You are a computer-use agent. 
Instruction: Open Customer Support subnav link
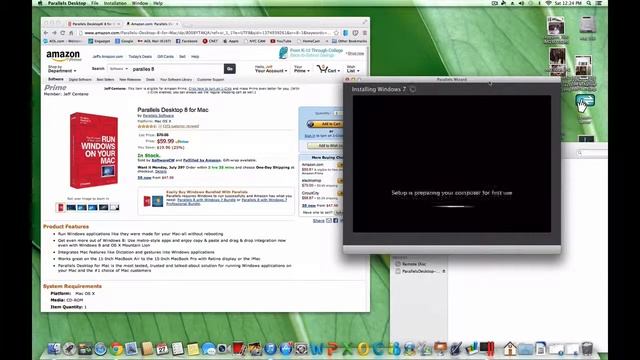[x=211, y=80]
